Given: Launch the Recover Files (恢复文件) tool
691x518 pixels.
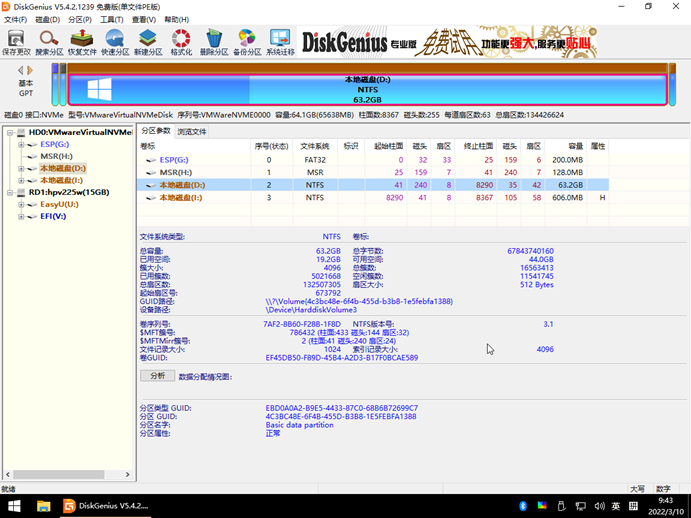Looking at the screenshot, I should click(x=82, y=42).
